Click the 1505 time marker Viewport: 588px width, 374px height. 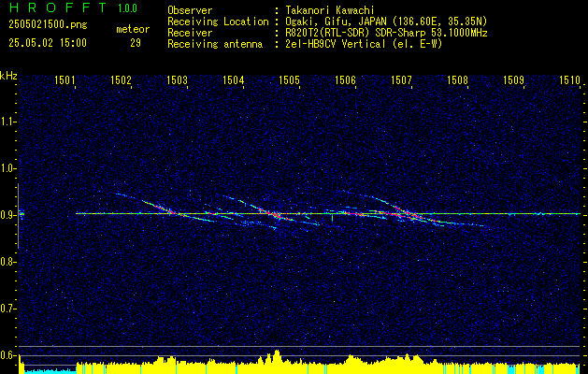pos(289,79)
